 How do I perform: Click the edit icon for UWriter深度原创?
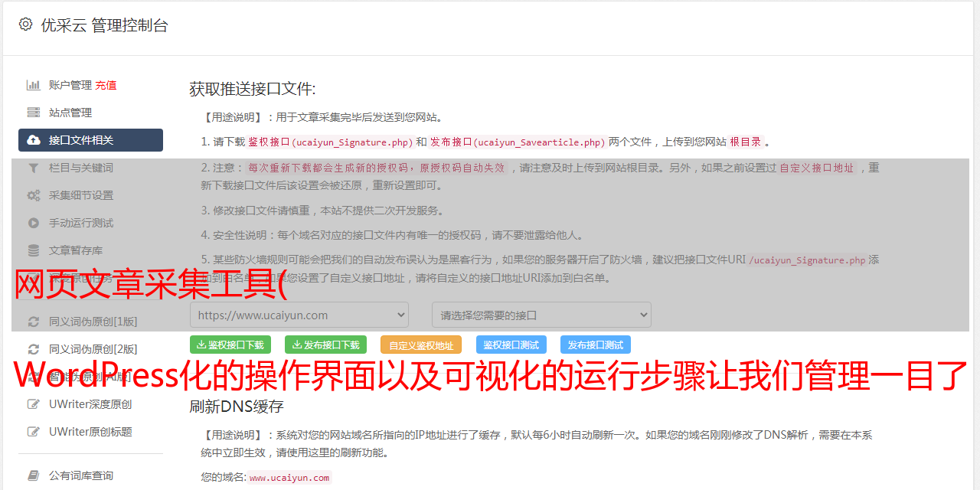[34, 404]
